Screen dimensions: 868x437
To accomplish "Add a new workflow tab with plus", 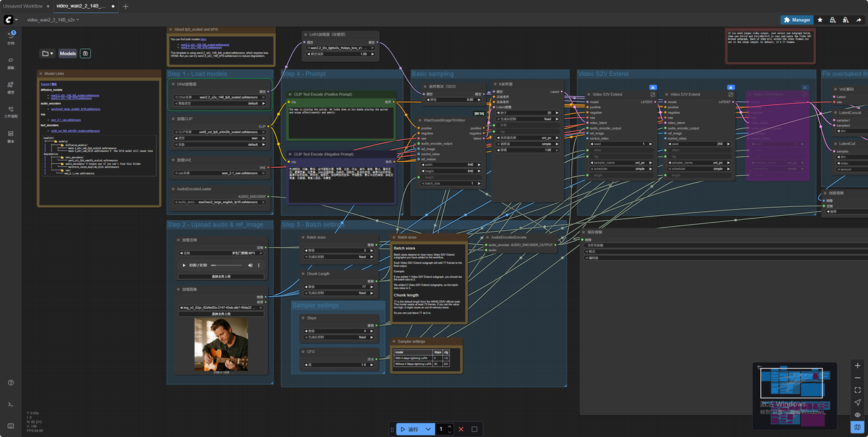I will coord(125,6).
